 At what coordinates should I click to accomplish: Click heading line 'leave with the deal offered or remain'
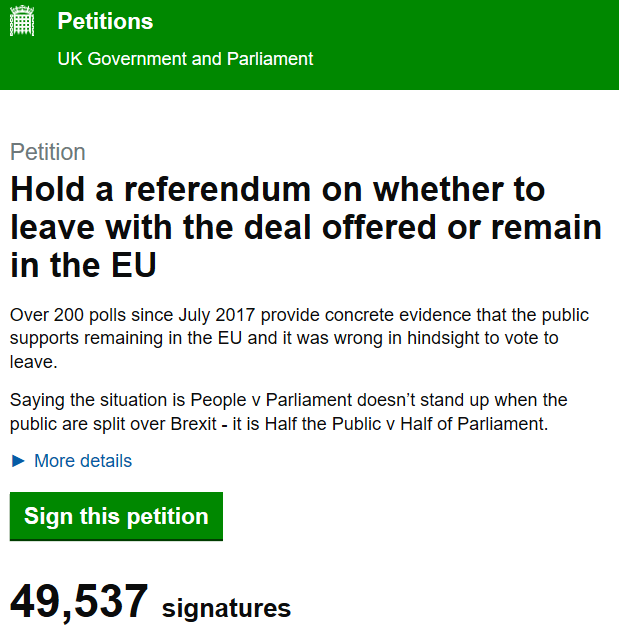point(306,228)
